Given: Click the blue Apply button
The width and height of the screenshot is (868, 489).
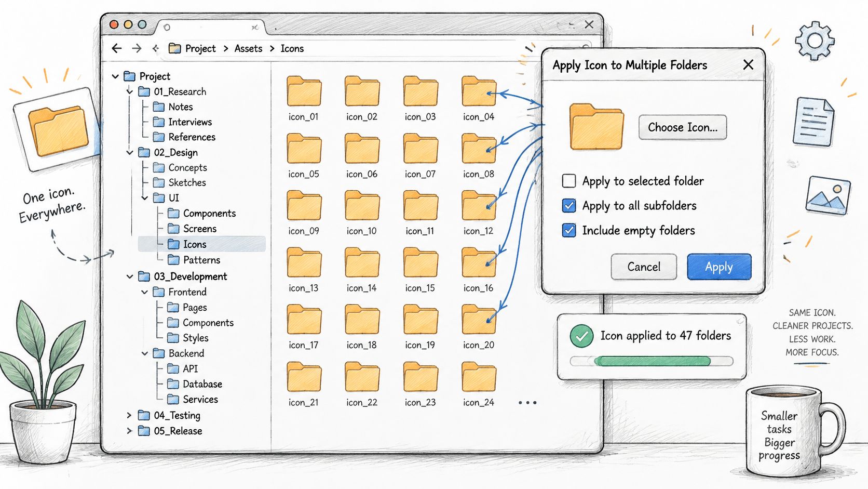Looking at the screenshot, I should (719, 267).
